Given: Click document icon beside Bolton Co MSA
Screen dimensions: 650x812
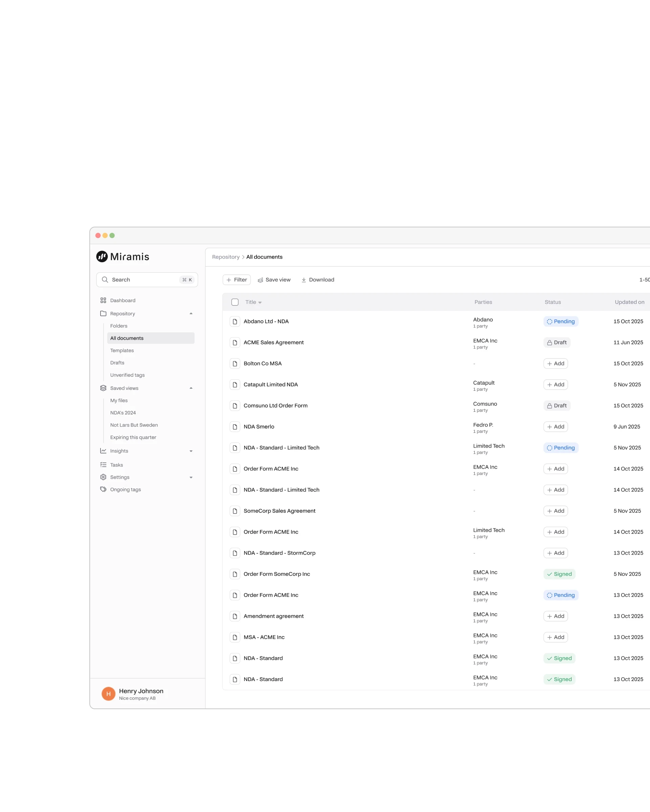Looking at the screenshot, I should (235, 363).
